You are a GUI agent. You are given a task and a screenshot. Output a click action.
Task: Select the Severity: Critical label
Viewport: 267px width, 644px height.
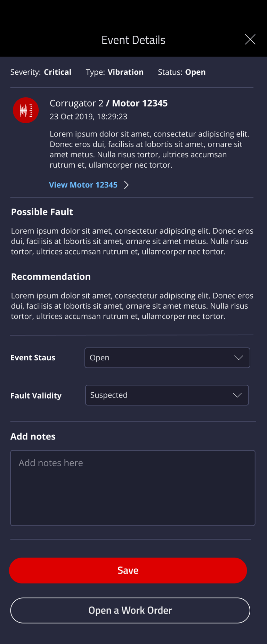[x=41, y=72]
